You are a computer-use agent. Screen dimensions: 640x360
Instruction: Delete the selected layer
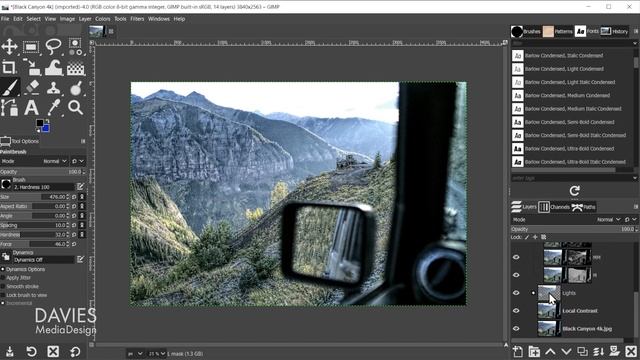point(631,351)
